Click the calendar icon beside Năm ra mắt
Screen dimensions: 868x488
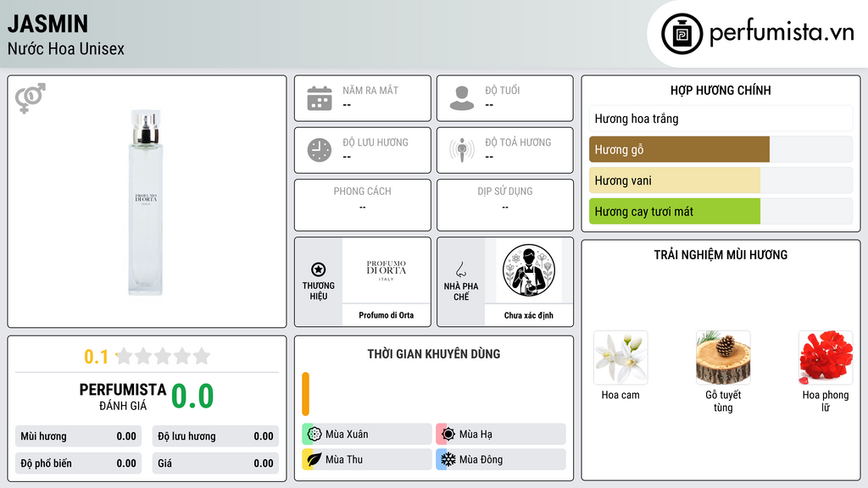click(320, 98)
